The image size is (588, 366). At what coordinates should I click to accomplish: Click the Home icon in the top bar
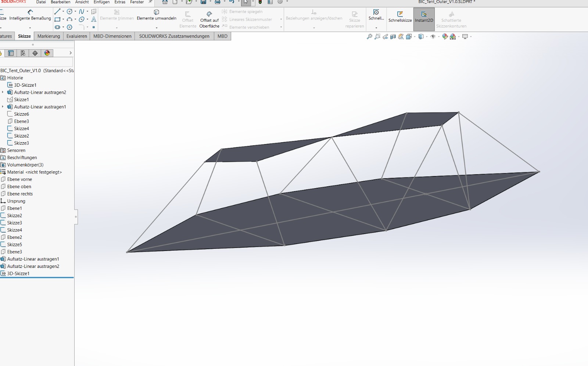pos(165,2)
